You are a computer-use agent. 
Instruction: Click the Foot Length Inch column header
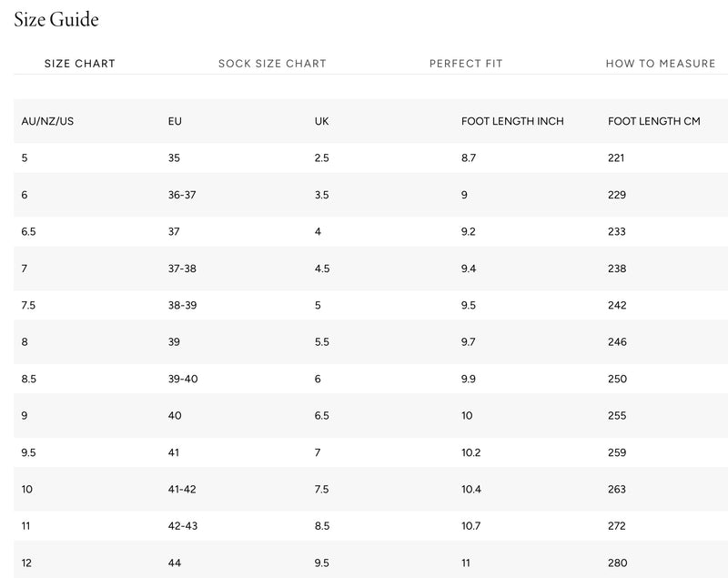coord(512,121)
